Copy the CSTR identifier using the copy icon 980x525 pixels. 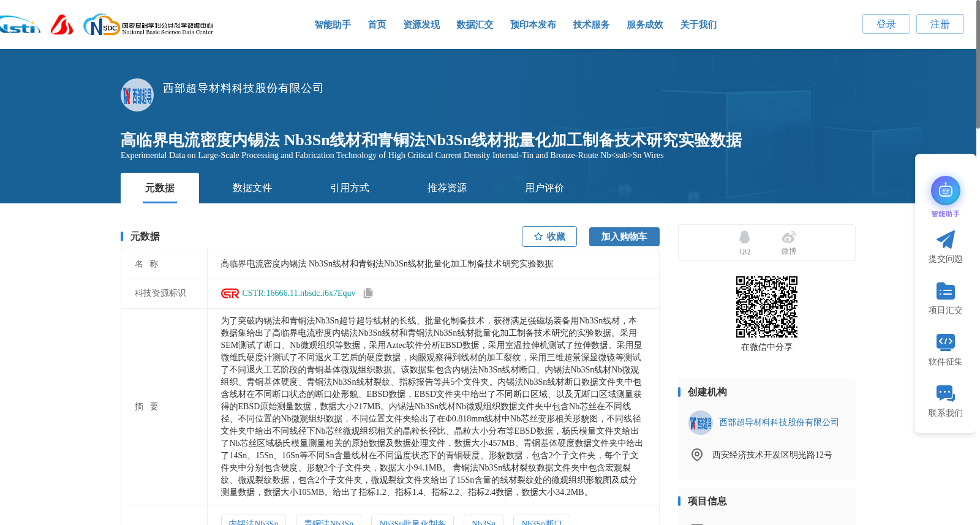(368, 293)
